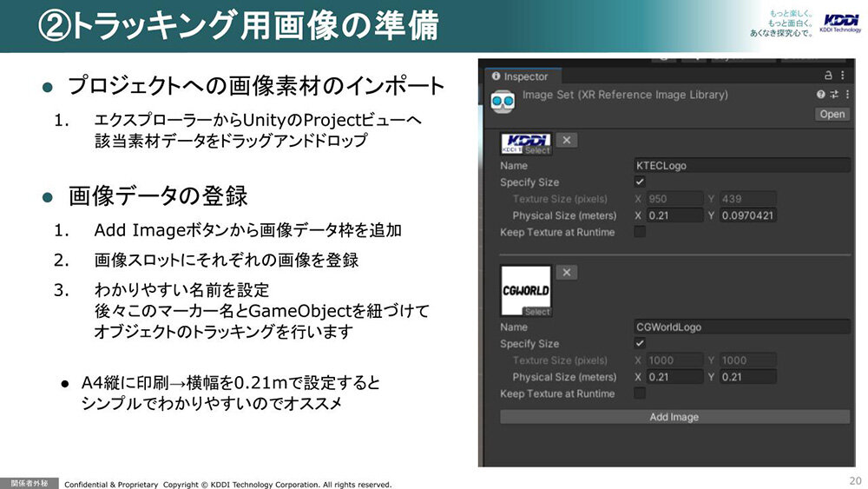This screenshot has width=868, height=489.
Task: Uncheck Specify Size for KTECLogo
Action: [640, 182]
